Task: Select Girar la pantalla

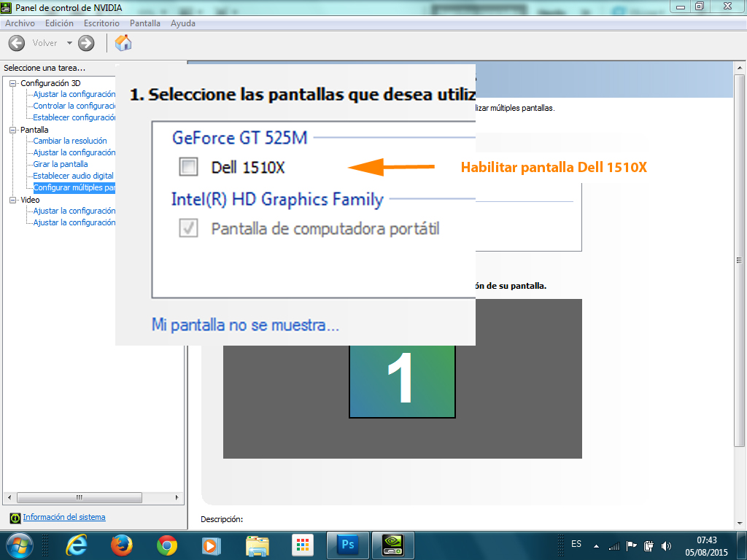Action: (x=61, y=164)
